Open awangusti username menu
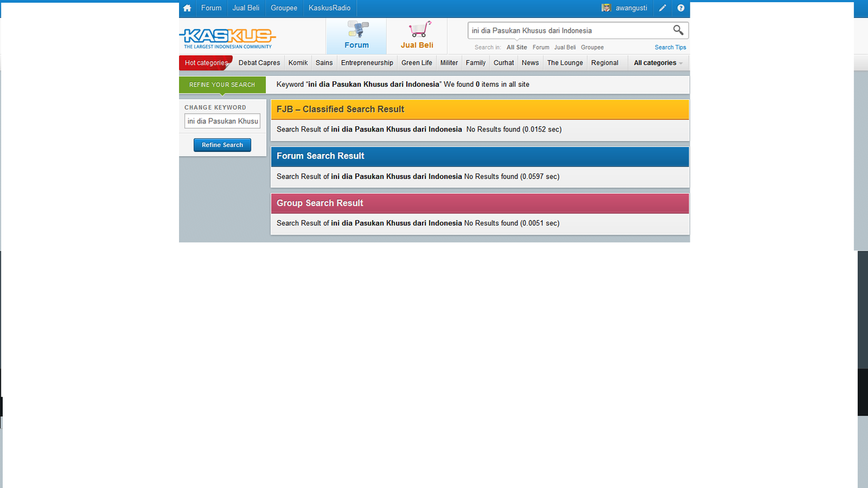 click(x=631, y=8)
